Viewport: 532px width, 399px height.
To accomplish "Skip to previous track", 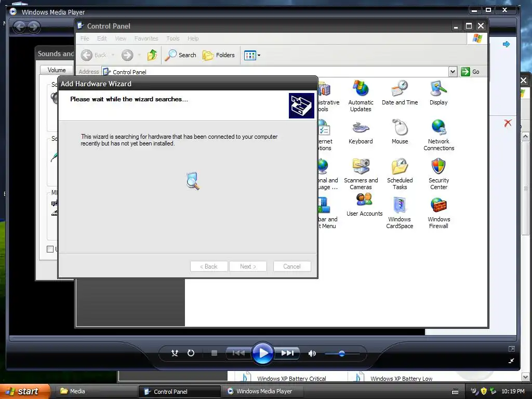I will pyautogui.click(x=238, y=353).
